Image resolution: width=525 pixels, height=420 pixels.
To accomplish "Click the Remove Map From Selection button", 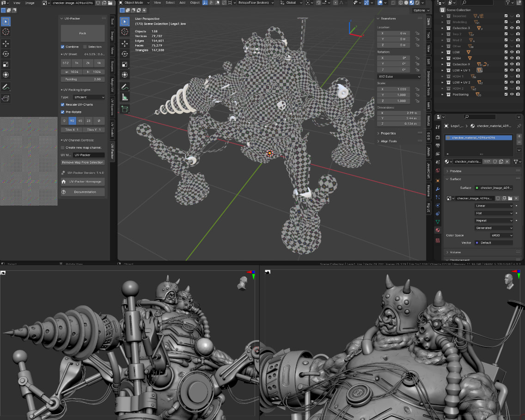I will [x=83, y=162].
